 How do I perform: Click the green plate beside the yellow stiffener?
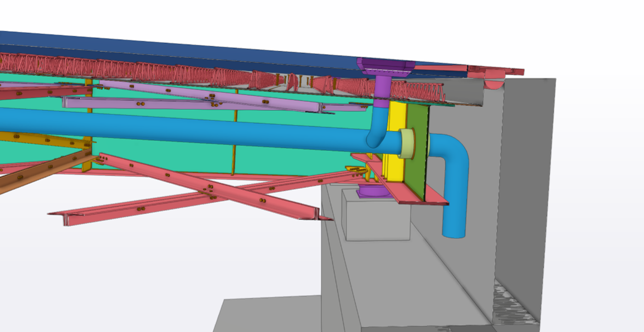tap(419, 150)
